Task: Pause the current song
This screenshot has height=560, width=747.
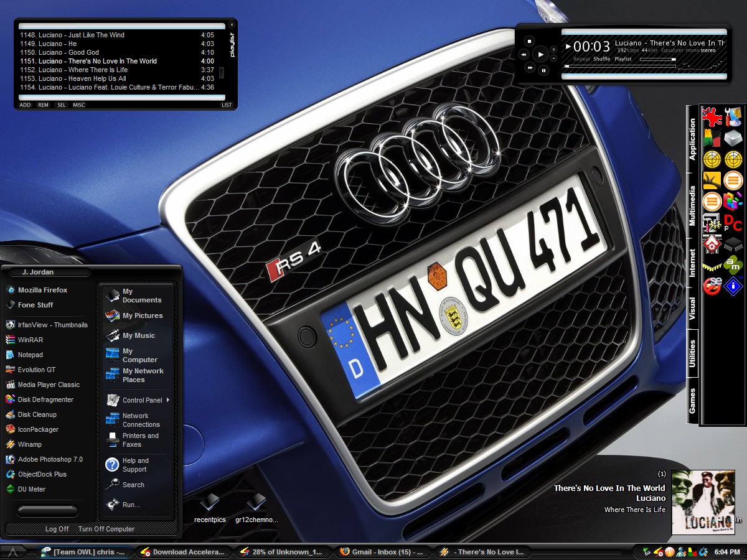Action: [x=543, y=70]
